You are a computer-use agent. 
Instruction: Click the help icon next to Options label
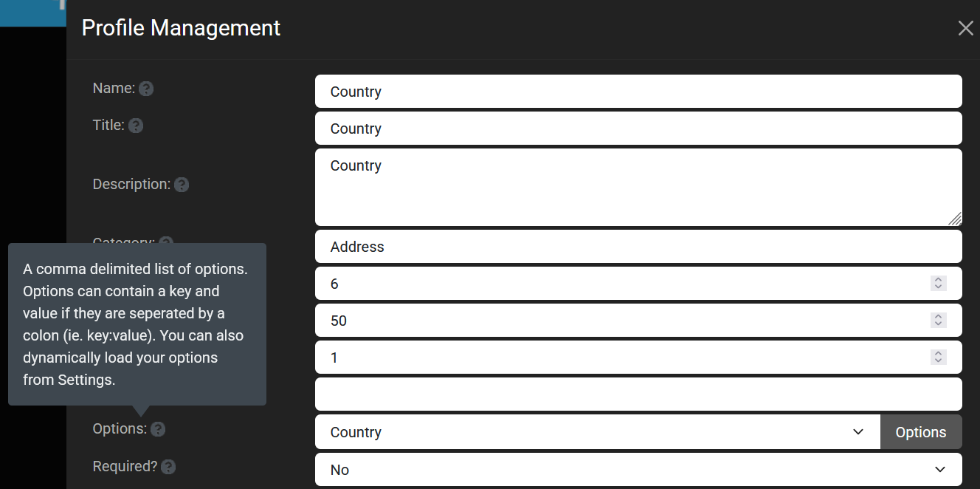[158, 429]
